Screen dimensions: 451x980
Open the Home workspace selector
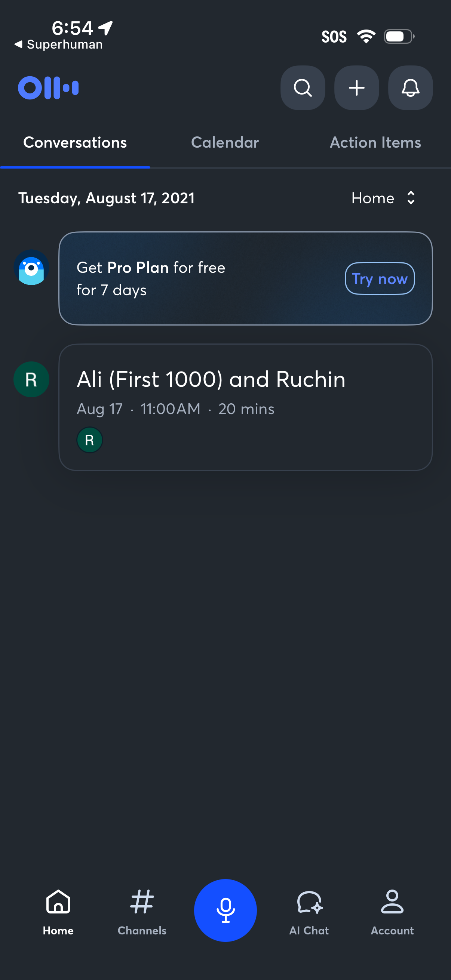383,198
